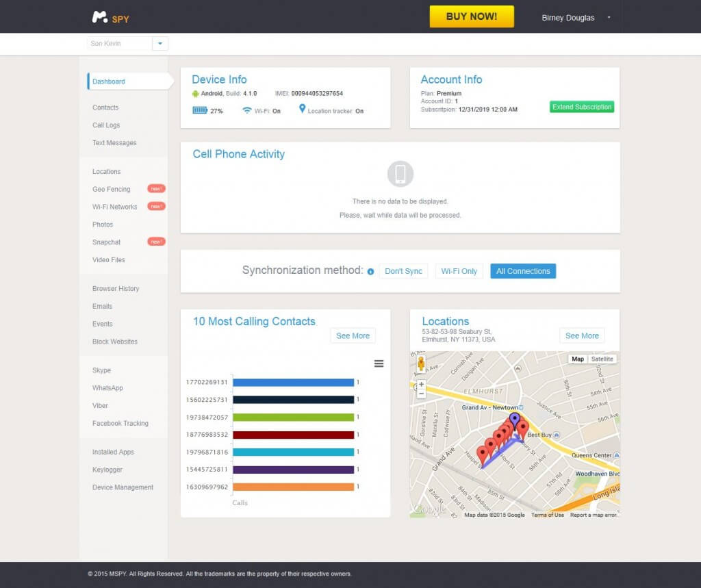Zoom in on the locations map
The image size is (701, 588).
pyautogui.click(x=420, y=384)
